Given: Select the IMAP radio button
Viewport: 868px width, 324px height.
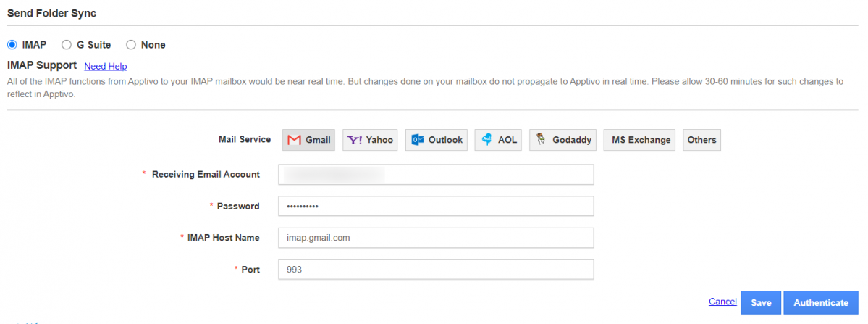Looking at the screenshot, I should 12,45.
